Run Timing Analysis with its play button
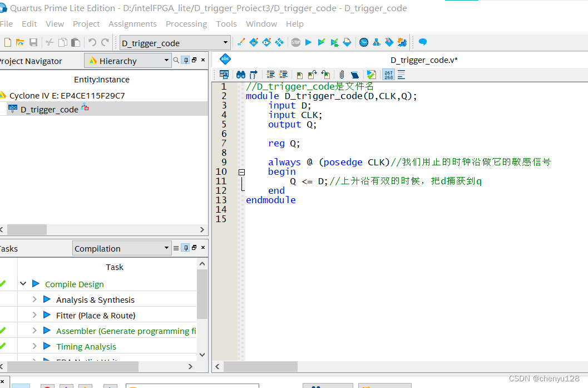588x388 pixels. (x=47, y=346)
